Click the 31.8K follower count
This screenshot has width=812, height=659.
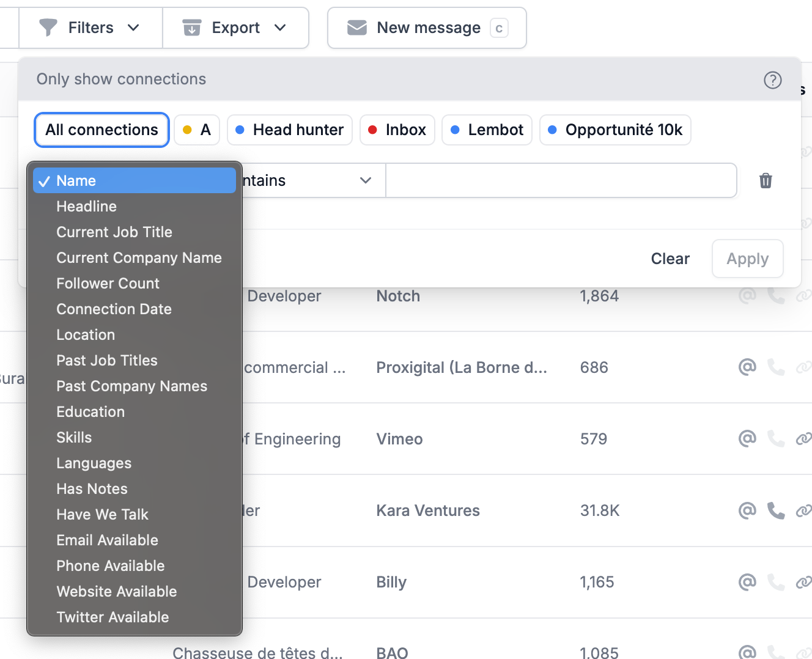pos(600,510)
